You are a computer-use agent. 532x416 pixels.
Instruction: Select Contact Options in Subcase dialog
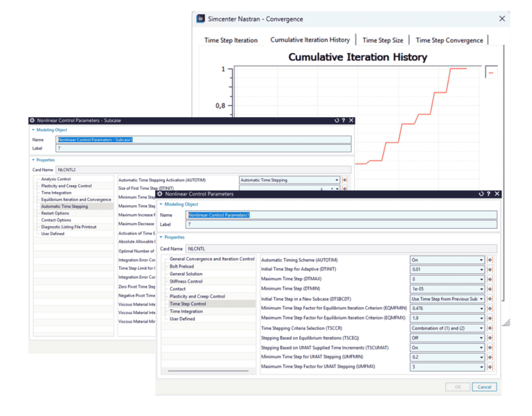pyautogui.click(x=56, y=220)
